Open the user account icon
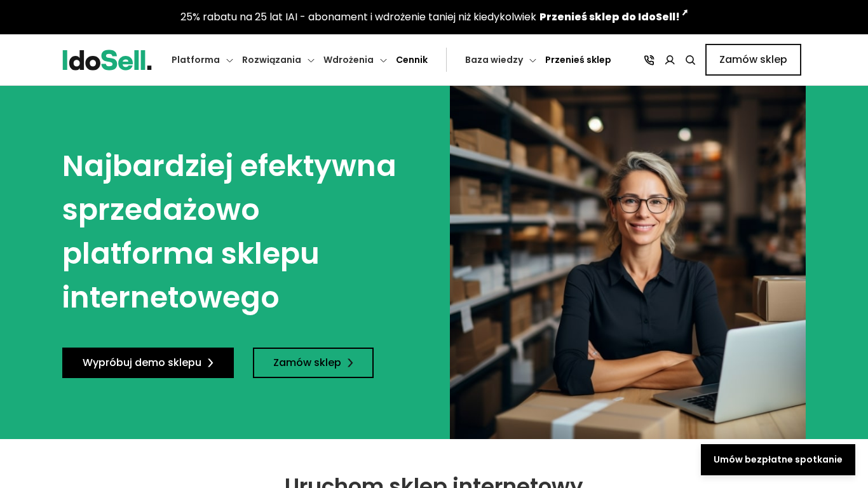This screenshot has height=488, width=868. tap(670, 60)
